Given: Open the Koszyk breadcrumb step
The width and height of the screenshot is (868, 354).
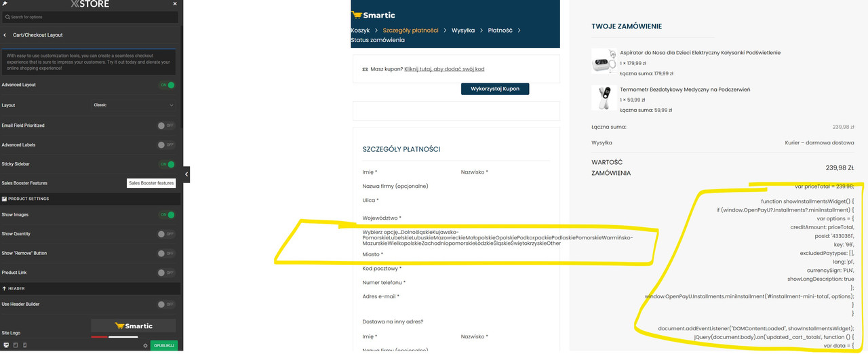Looking at the screenshot, I should point(360,31).
